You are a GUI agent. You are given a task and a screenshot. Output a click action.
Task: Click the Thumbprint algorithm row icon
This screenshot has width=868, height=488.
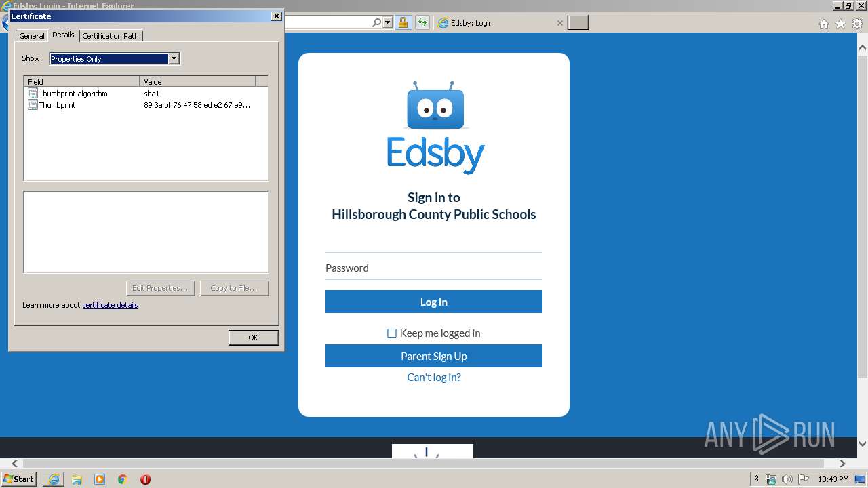coord(33,94)
